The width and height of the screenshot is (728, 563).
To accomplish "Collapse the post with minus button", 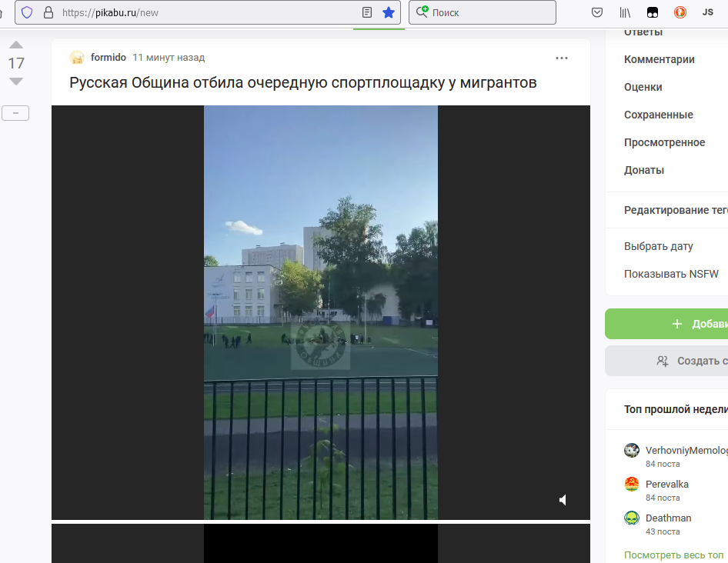I will tap(15, 113).
